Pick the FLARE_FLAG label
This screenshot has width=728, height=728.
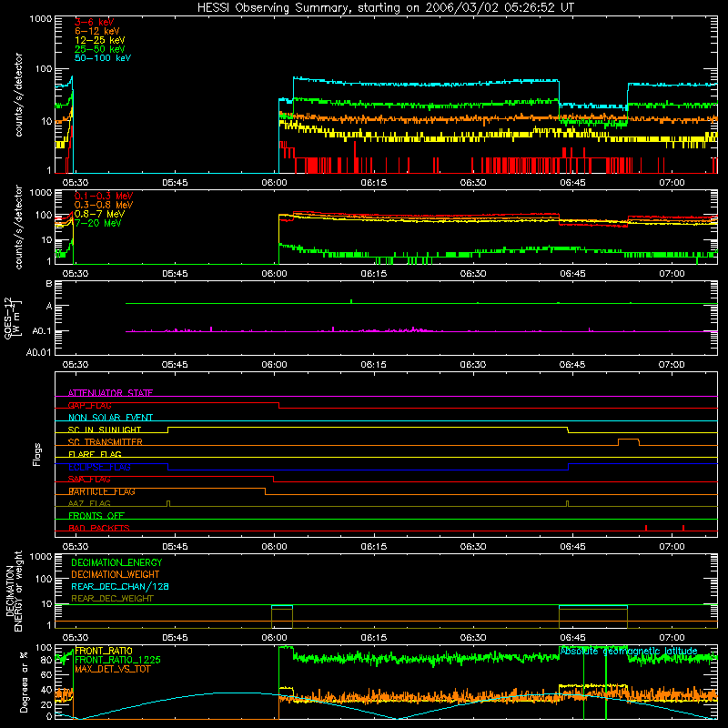(x=95, y=454)
